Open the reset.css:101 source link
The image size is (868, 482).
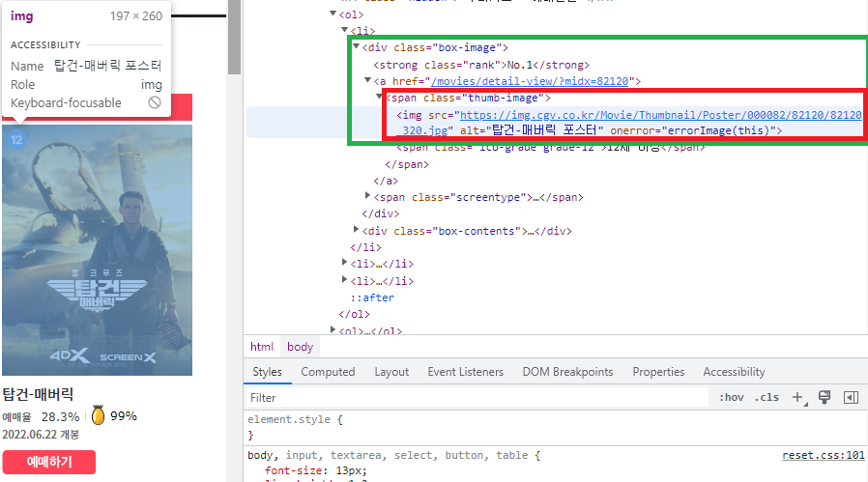click(x=824, y=455)
